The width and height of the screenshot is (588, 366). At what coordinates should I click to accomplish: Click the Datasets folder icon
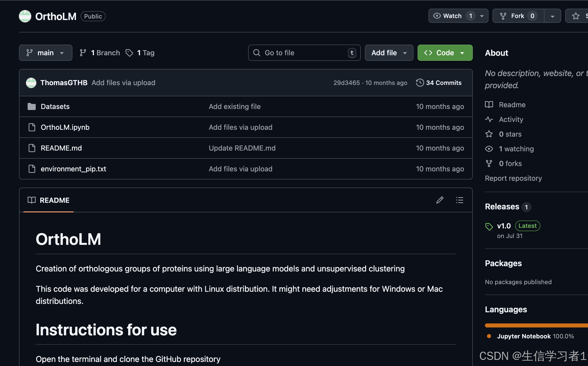click(32, 106)
